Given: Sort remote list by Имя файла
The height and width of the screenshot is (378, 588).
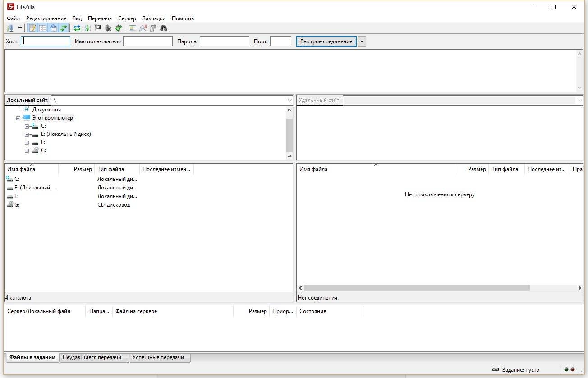Looking at the screenshot, I should point(376,169).
